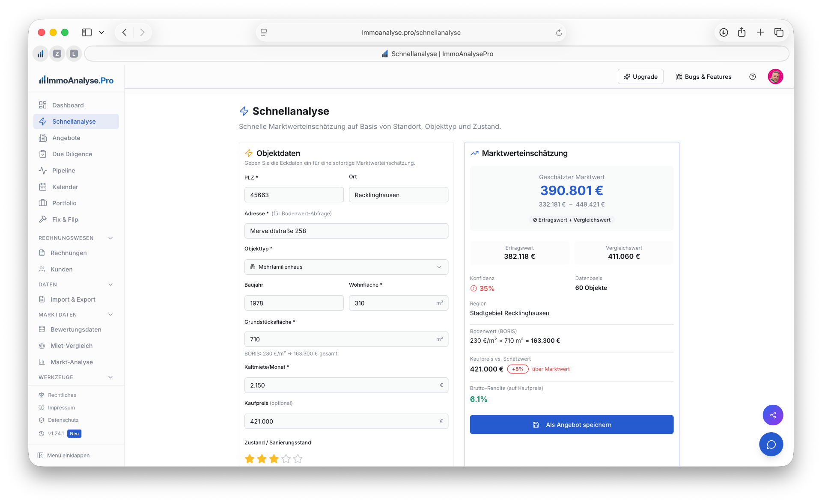Image resolution: width=822 pixels, height=504 pixels.
Task: Open the Objekttyp Mehrfamilienhaus dropdown
Action: click(x=346, y=267)
